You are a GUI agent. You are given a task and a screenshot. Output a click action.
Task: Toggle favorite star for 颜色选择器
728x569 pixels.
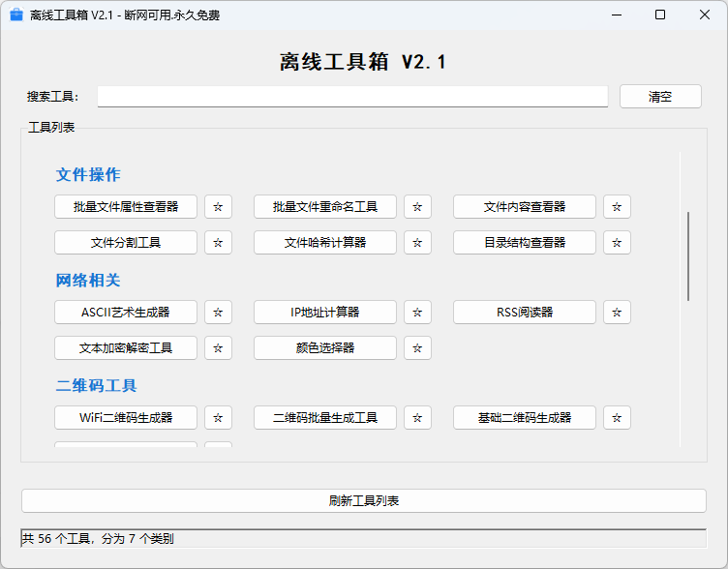click(417, 348)
